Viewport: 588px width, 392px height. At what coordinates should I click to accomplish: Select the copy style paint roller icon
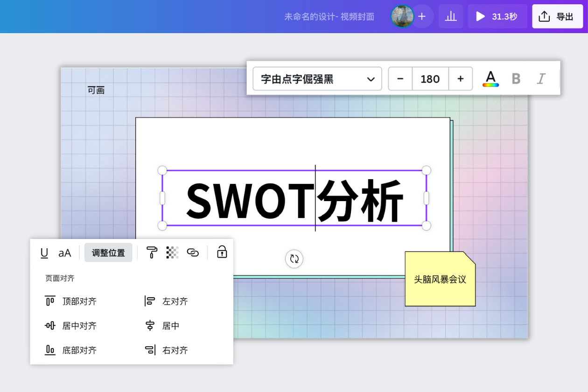(152, 252)
